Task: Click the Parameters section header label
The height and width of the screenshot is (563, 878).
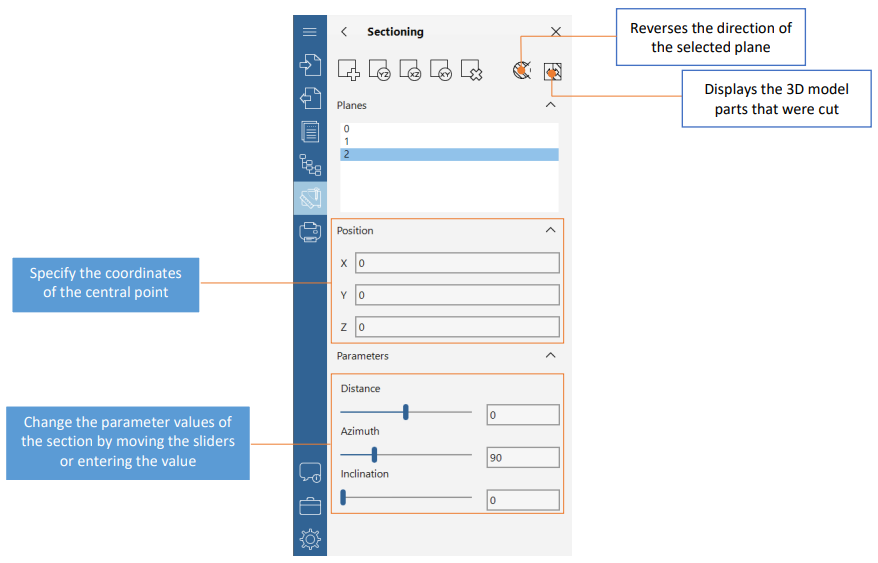Action: click(362, 356)
